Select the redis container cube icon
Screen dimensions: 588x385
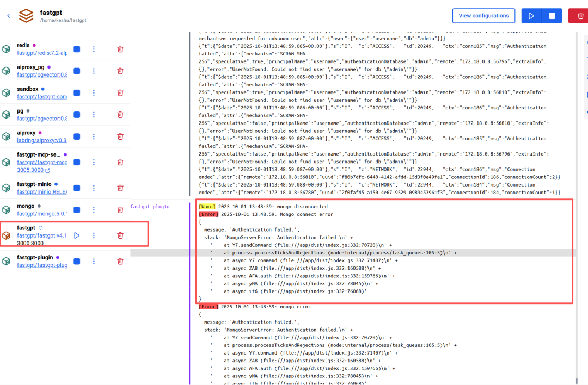coord(7,49)
